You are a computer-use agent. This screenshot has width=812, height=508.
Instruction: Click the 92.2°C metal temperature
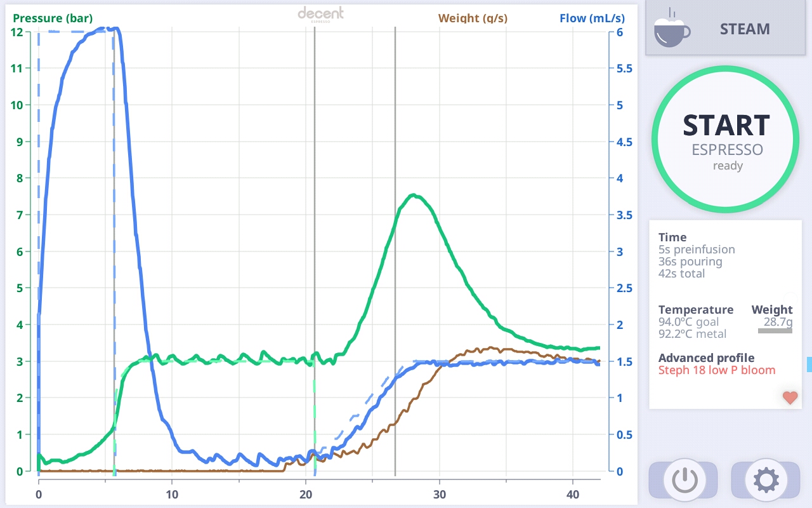[x=692, y=334]
